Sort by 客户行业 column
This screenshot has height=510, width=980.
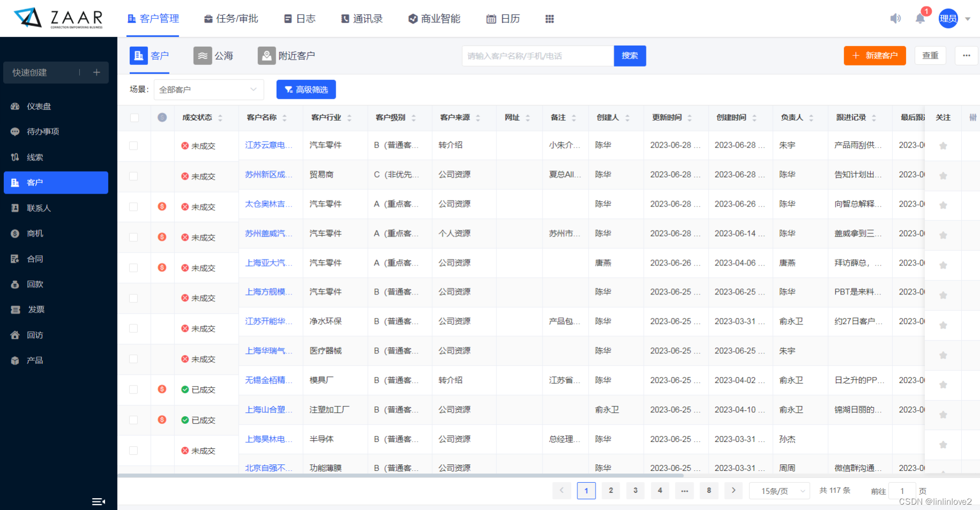point(349,118)
